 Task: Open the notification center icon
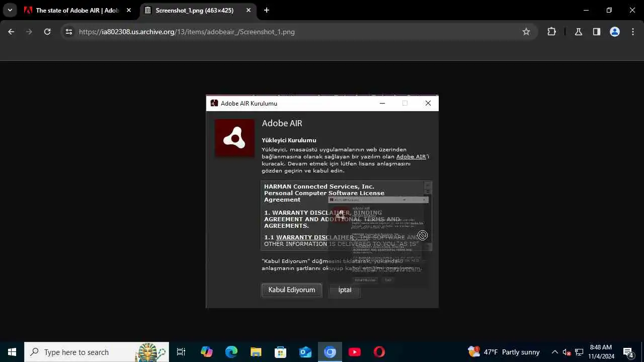628,352
